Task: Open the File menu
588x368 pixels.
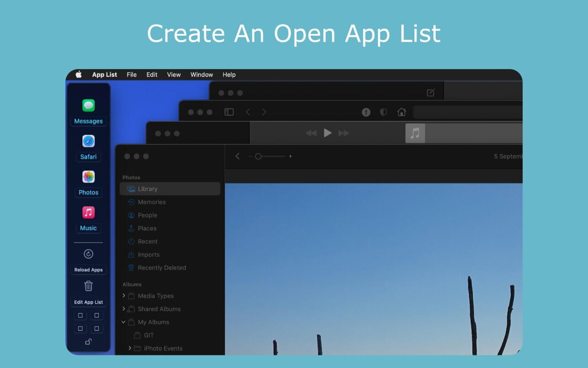Action: coord(132,75)
